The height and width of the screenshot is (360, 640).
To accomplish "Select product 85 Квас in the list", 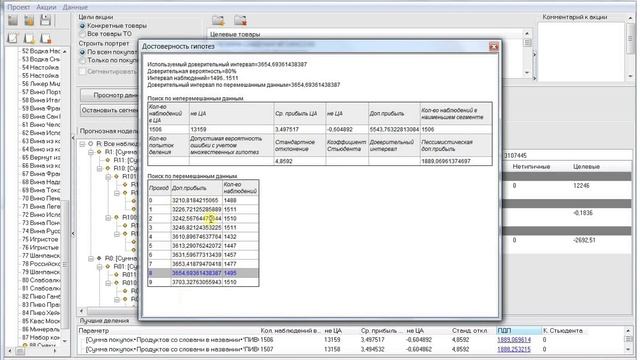I will (x=41, y=321).
